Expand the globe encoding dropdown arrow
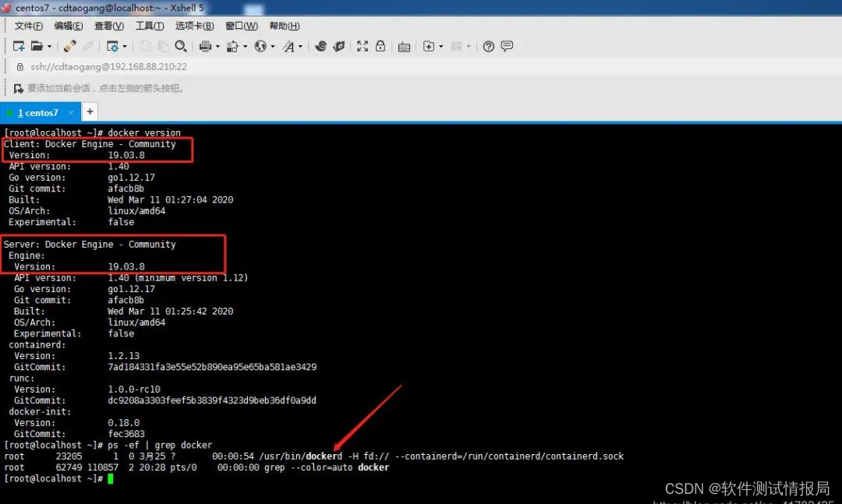The width and height of the screenshot is (842, 504). [273, 47]
